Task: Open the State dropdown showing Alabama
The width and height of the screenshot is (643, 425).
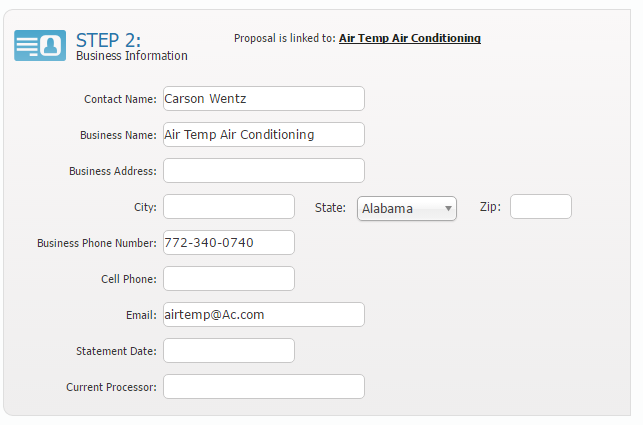Action: (406, 208)
